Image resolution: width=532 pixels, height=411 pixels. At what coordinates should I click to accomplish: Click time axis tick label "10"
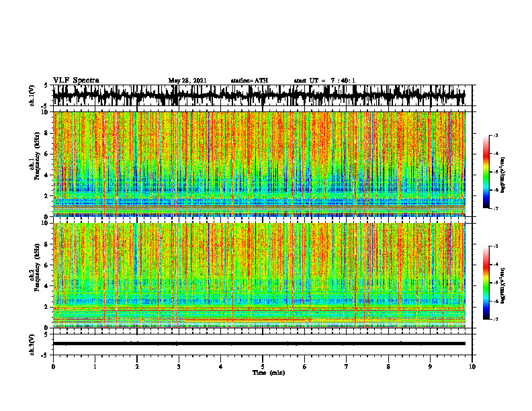coord(472,367)
